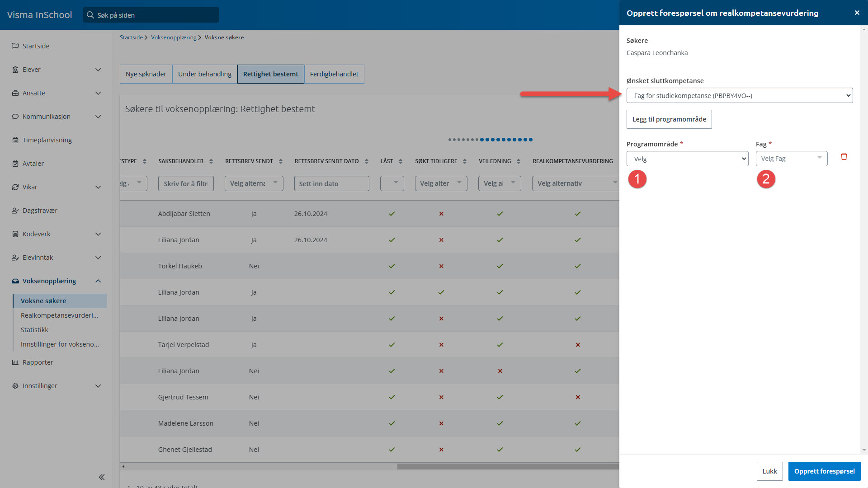Click the Lukk button

point(769,471)
